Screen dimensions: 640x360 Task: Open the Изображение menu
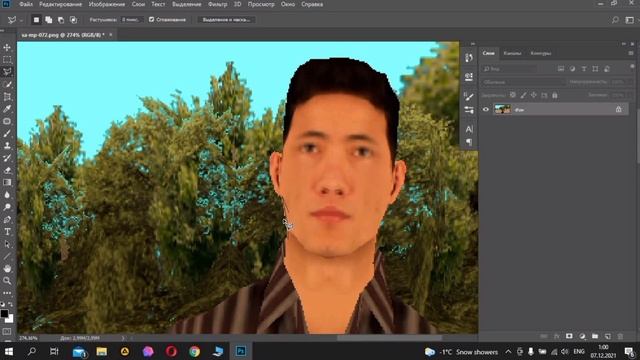(107, 4)
